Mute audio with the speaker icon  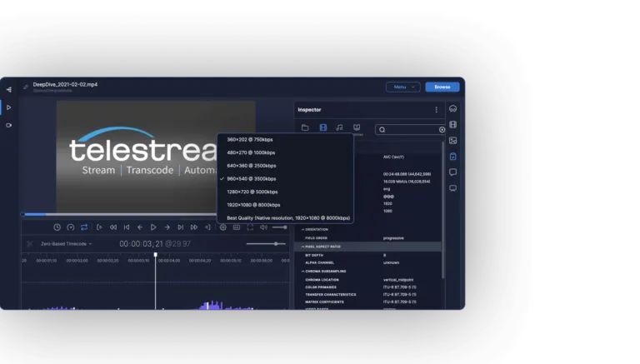(x=262, y=227)
